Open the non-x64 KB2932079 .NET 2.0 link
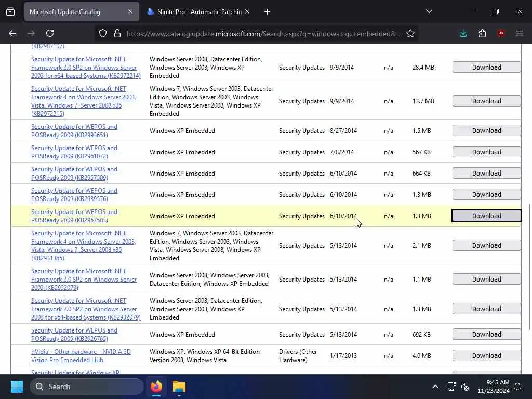 tap(84, 279)
